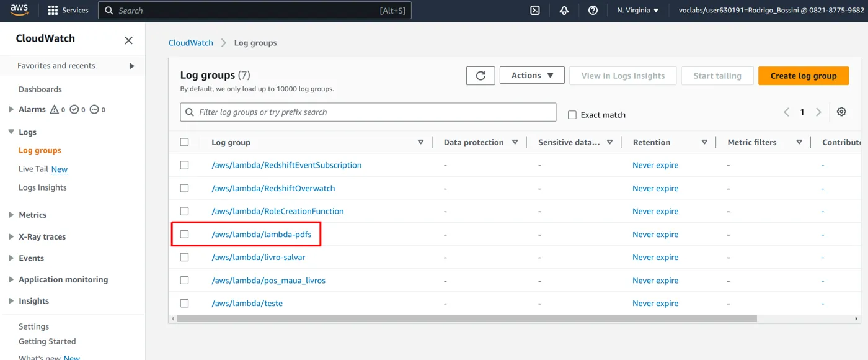Click the alarms insufficient data count
This screenshot has height=360, width=868.
(98, 110)
